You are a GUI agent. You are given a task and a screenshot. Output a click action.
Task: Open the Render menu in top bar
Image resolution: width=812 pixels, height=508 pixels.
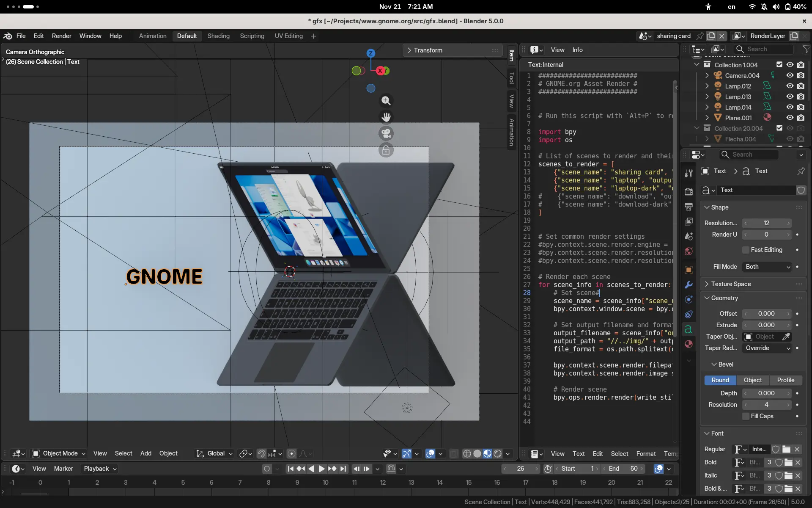coord(61,36)
